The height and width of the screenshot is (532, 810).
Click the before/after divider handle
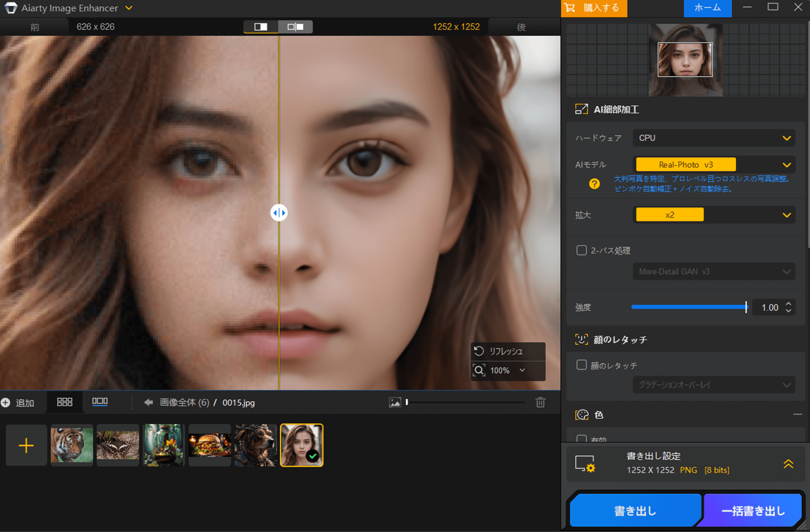click(279, 213)
